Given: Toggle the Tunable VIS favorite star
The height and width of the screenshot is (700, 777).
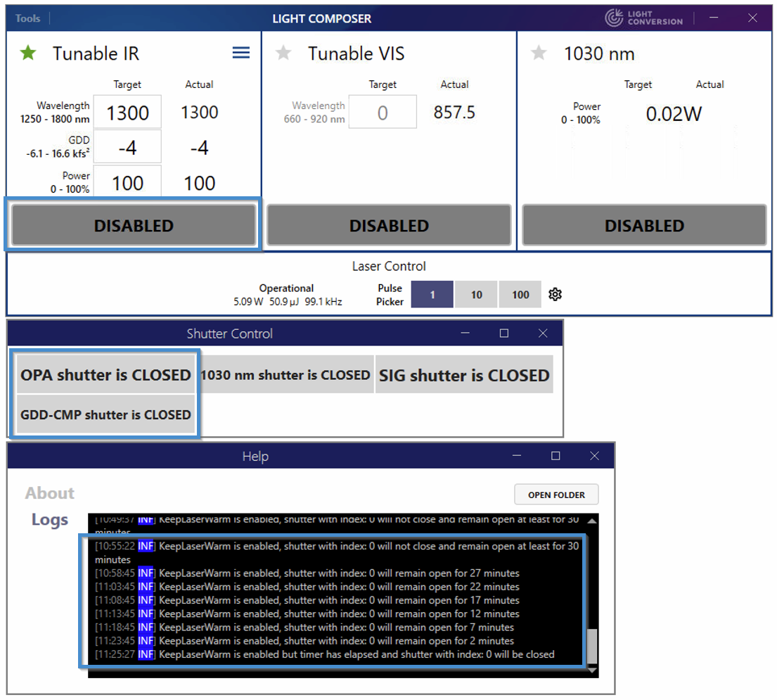Looking at the screenshot, I should pyautogui.click(x=283, y=53).
